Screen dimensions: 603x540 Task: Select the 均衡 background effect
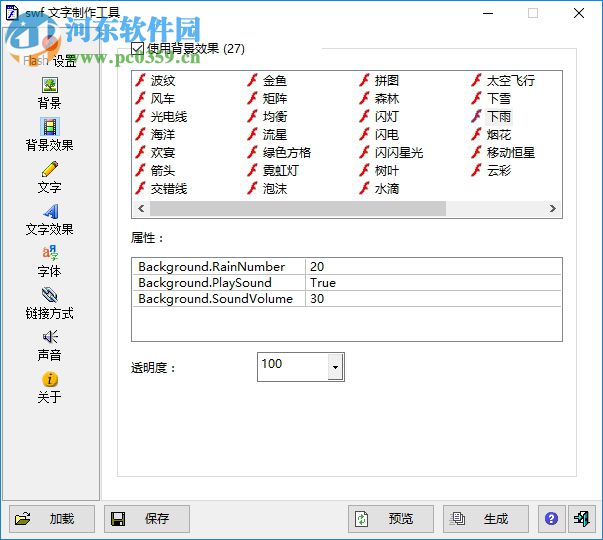click(x=268, y=117)
